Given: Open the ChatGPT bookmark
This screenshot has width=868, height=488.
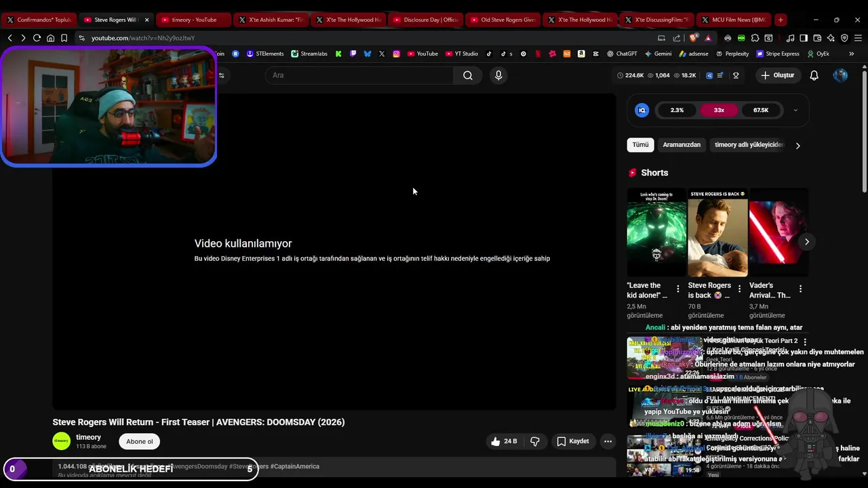Looking at the screenshot, I should tap(622, 54).
